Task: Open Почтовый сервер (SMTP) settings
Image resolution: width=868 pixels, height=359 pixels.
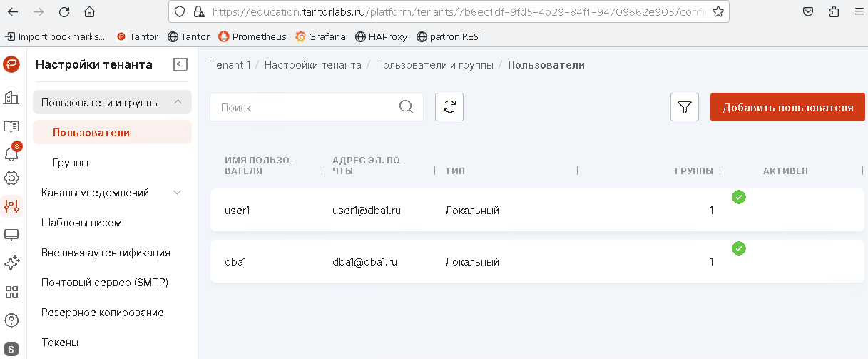Action: pyautogui.click(x=105, y=283)
